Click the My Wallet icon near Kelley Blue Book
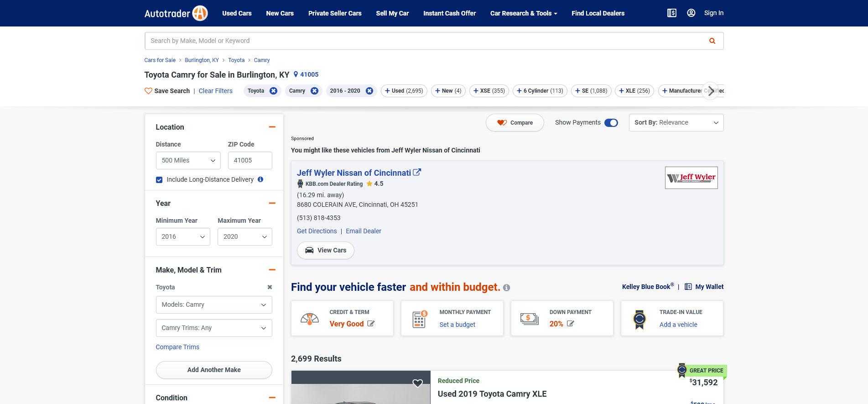Image resolution: width=868 pixels, height=404 pixels. tap(688, 287)
